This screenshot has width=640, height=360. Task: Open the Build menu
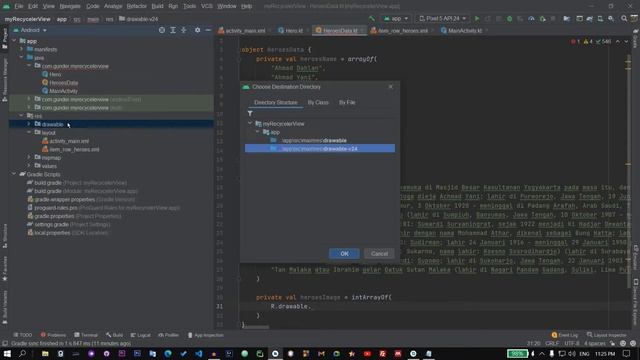(157, 6)
